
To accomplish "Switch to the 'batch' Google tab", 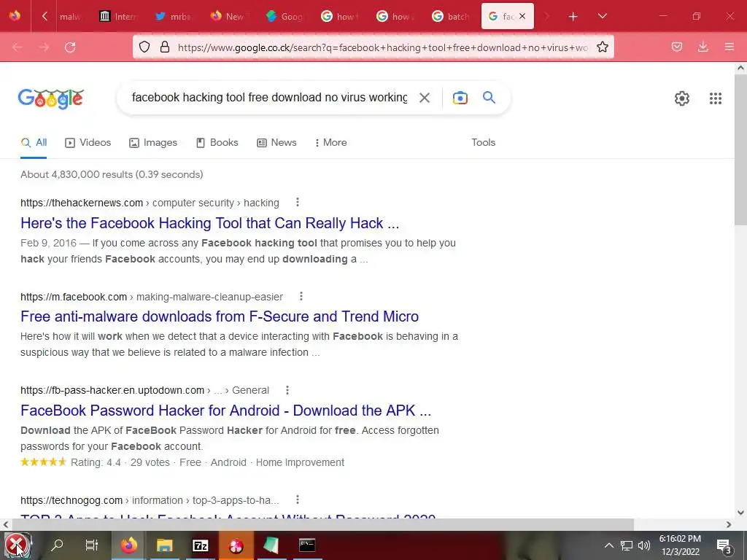I will pos(451,16).
